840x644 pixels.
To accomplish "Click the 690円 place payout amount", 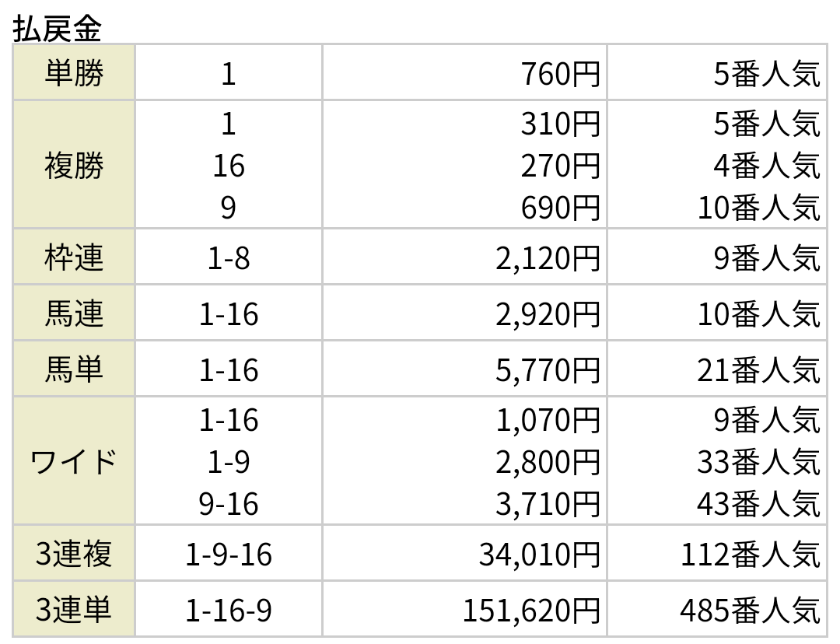I will click(x=560, y=208).
